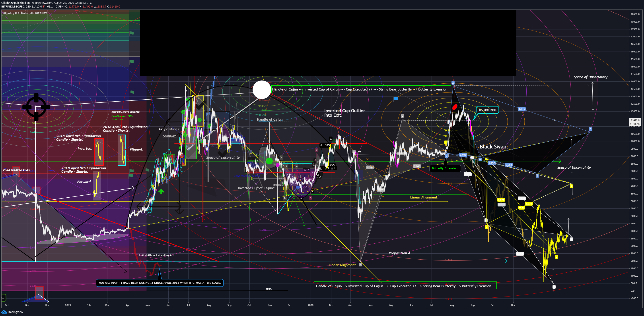The image size is (644, 316).
Task: Click the -500.0 price axis label
Action: [635, 298]
